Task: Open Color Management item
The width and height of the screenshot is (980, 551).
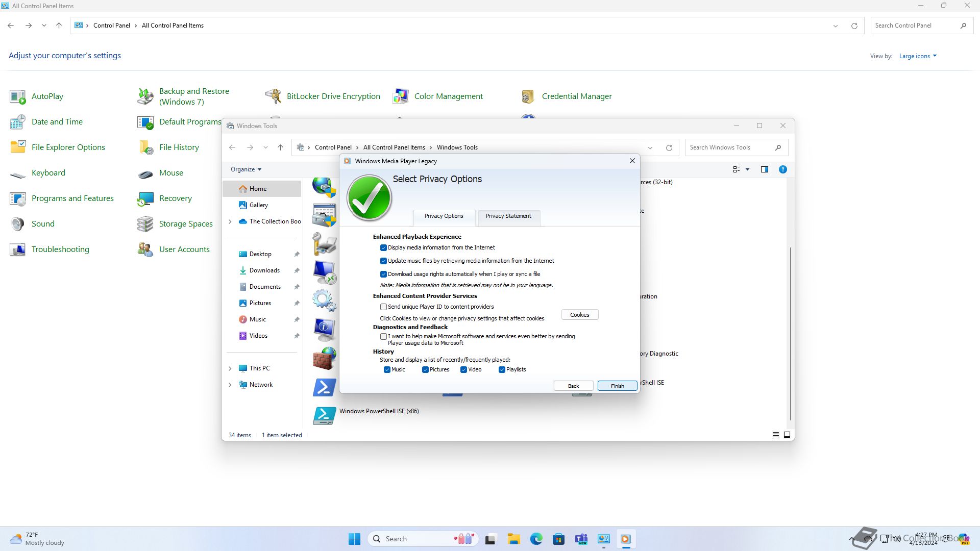Action: [438, 96]
